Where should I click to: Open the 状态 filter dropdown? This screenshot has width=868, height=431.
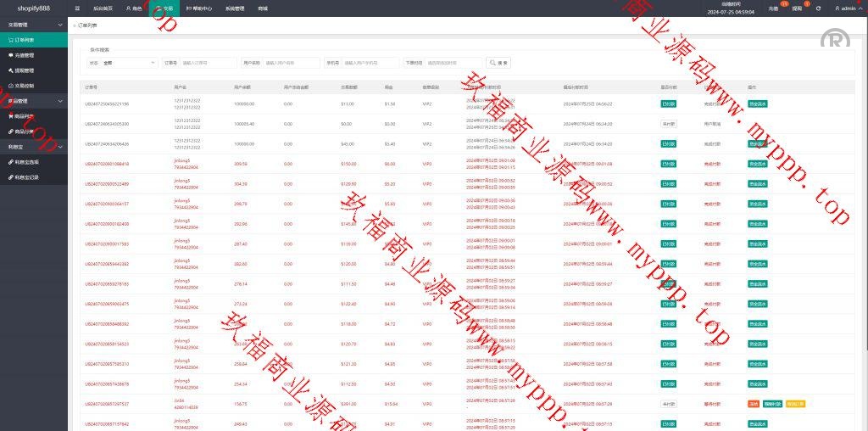click(x=129, y=63)
